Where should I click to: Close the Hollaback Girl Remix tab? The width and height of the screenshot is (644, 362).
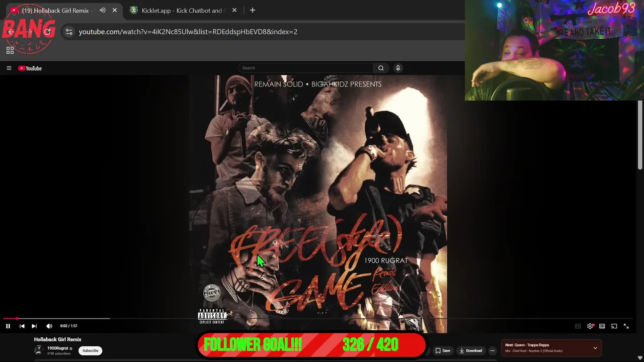(x=115, y=10)
